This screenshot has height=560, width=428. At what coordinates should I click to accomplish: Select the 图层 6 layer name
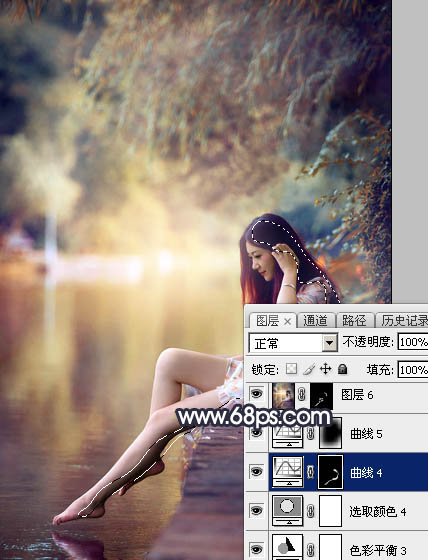pyautogui.click(x=357, y=395)
